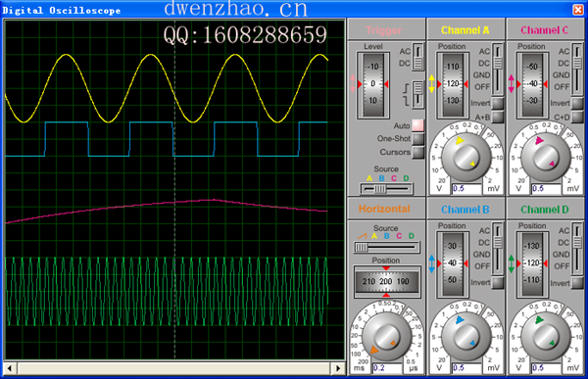Click Channel A Position thumbwheel

pos(453,85)
